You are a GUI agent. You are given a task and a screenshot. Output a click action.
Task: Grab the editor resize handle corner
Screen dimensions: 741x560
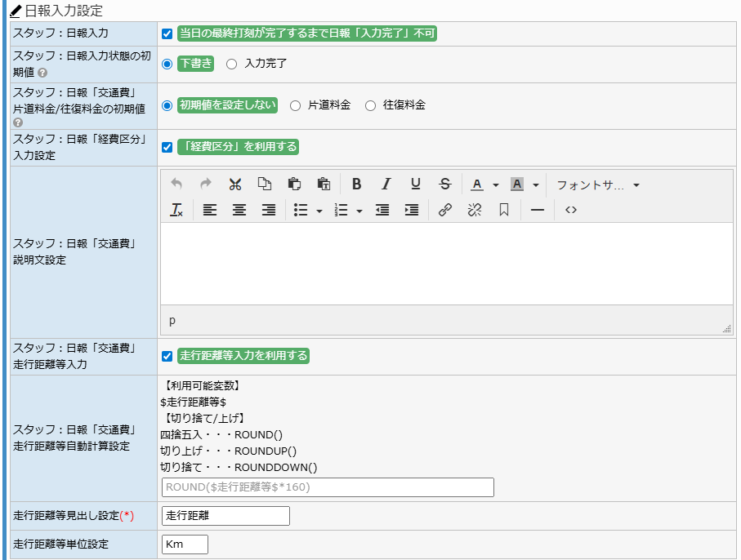point(727,329)
